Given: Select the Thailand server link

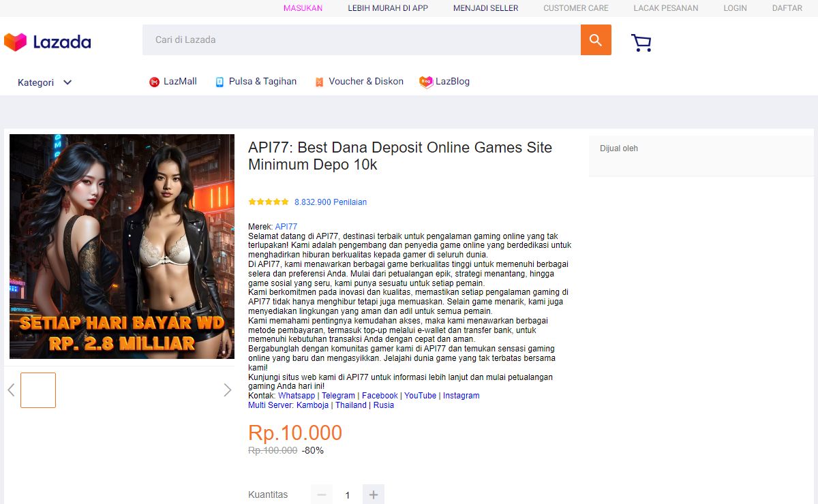Looking at the screenshot, I should (x=351, y=405).
